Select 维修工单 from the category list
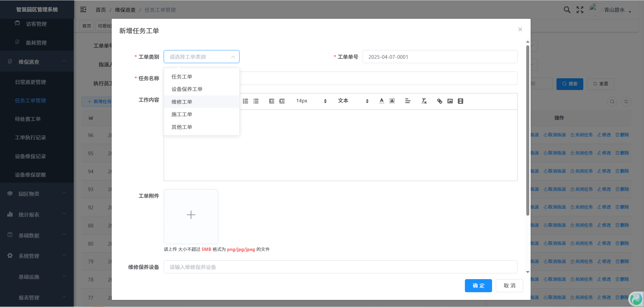The image size is (644, 307). pyautogui.click(x=182, y=102)
